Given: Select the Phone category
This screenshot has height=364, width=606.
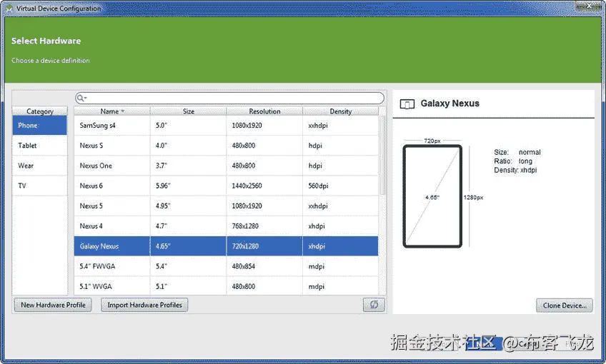Looking at the screenshot, I should (40, 126).
